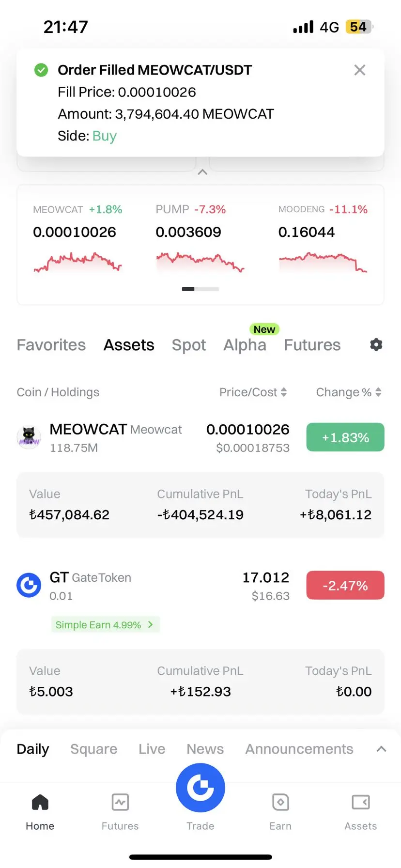Toggle MEOWCAT +1.83% change badge
The width and height of the screenshot is (401, 868).
click(345, 437)
